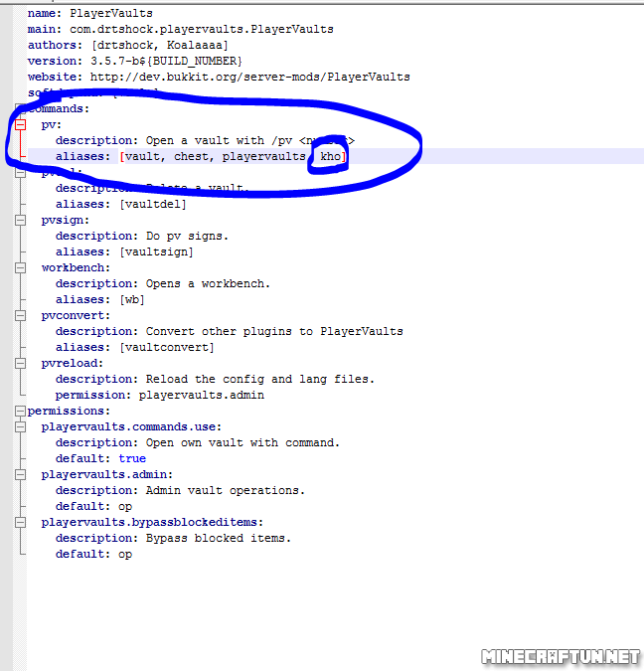This screenshot has width=644, height=671.
Task: Click 'com.drtshock.playervaults.PlayerVaults' main class
Action: 202,29
